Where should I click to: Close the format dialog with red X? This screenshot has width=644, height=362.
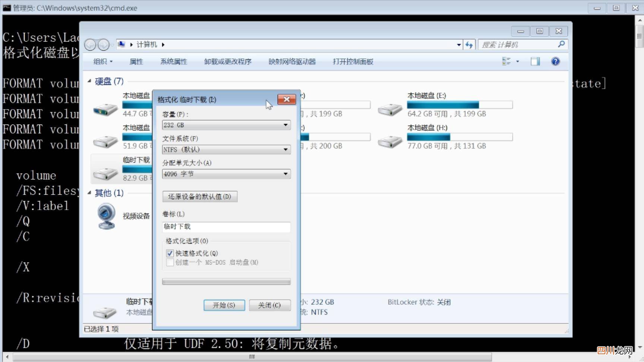287,99
